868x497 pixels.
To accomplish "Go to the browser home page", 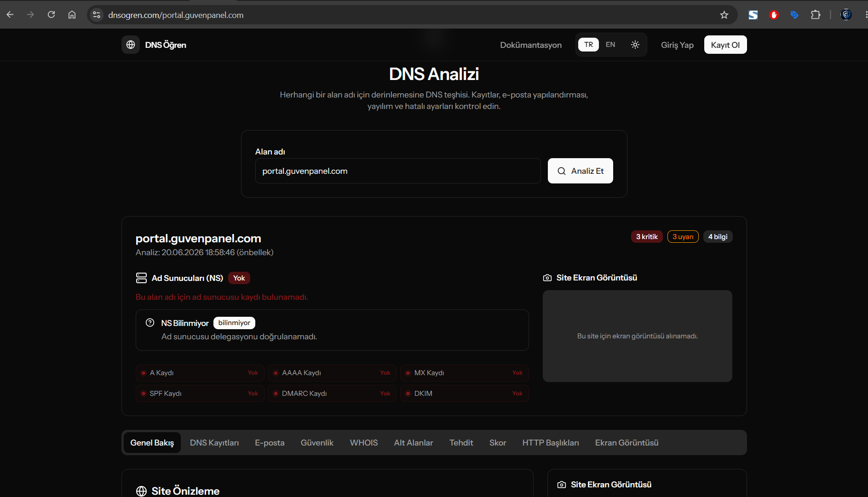I will click(72, 15).
